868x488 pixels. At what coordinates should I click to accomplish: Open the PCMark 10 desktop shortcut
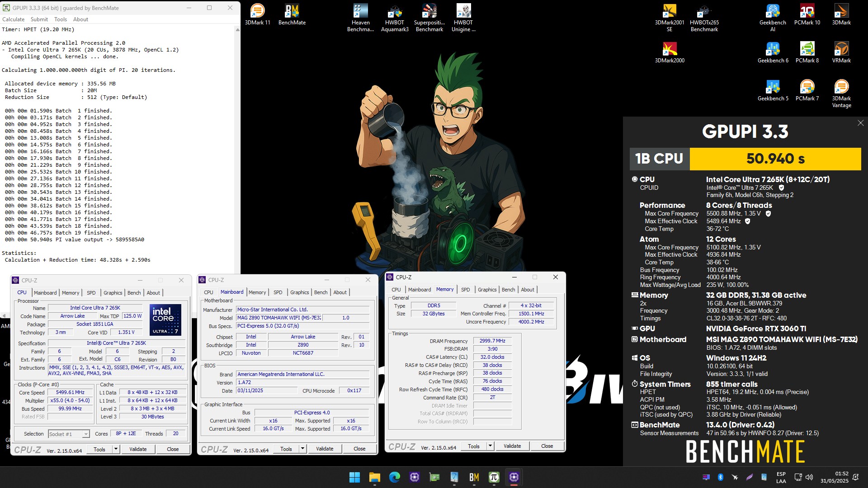click(807, 14)
